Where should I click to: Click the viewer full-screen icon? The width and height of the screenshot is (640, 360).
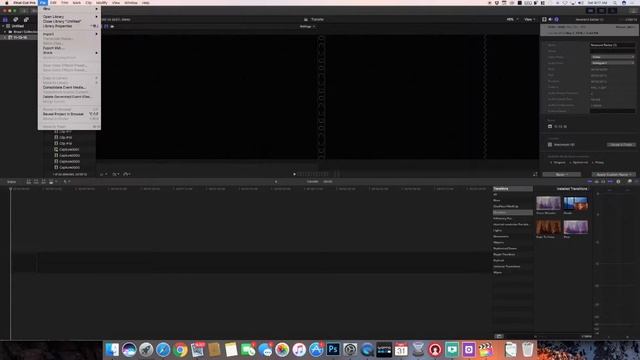tap(535, 174)
